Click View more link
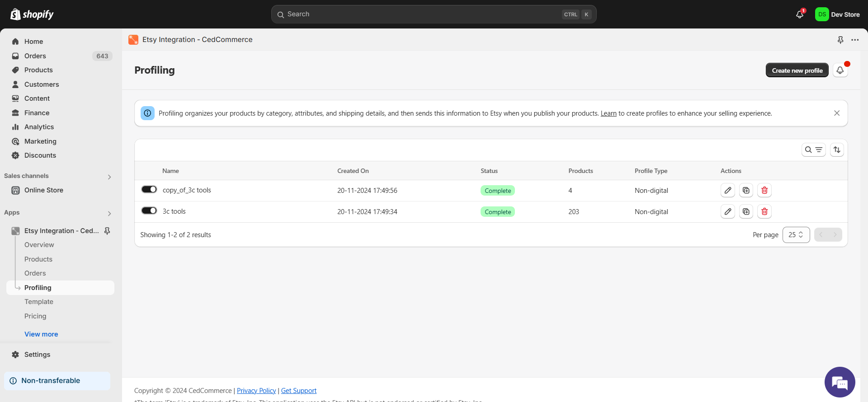The width and height of the screenshot is (868, 402). point(41,334)
